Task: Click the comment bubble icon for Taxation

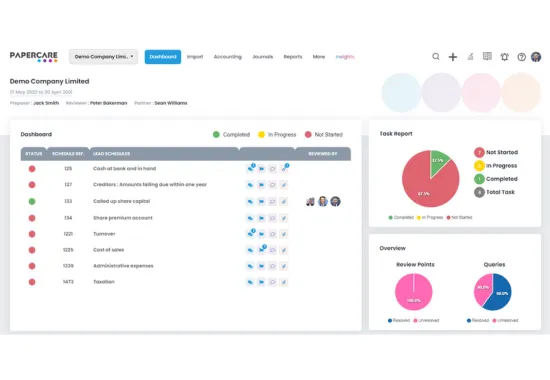Action: (272, 282)
